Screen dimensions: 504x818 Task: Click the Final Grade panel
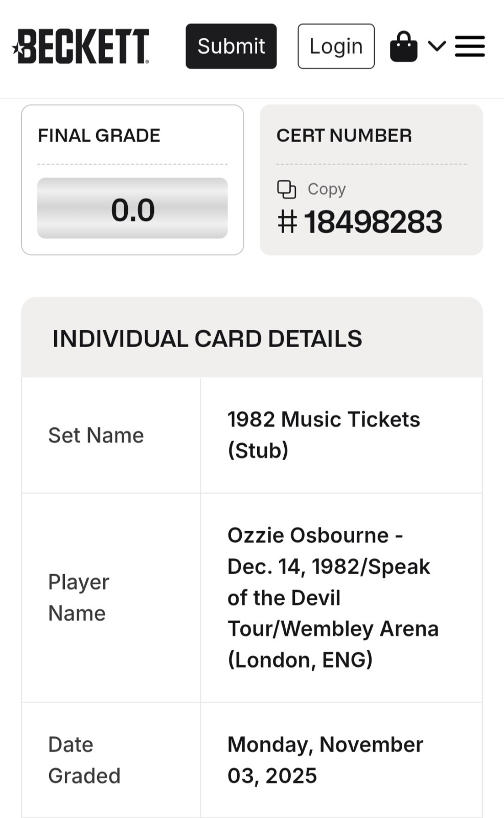[x=133, y=179]
